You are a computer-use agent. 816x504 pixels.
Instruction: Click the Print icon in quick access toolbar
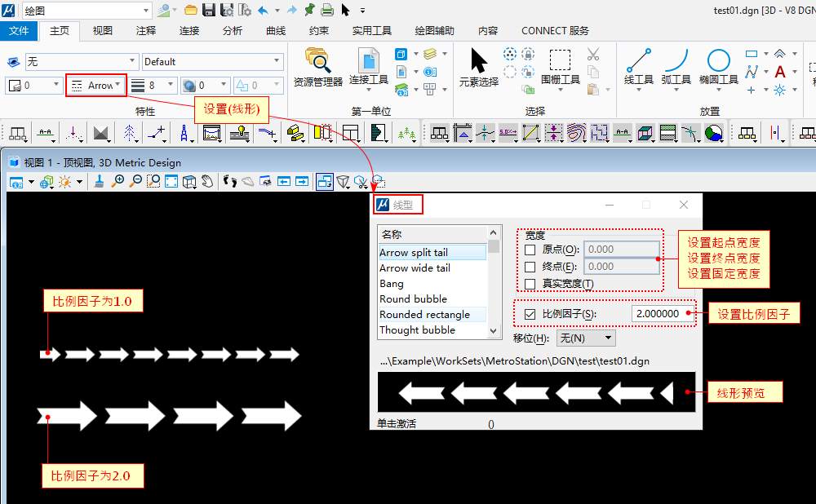pyautogui.click(x=327, y=9)
